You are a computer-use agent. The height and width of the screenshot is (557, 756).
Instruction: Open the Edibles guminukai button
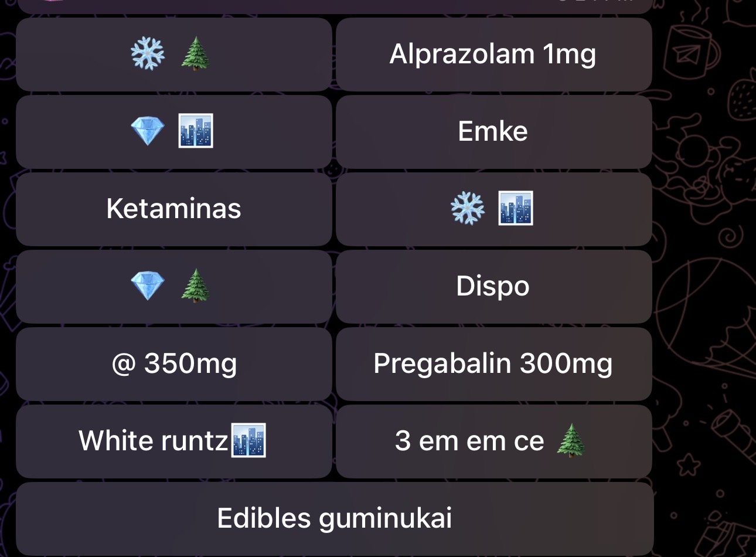point(335,519)
